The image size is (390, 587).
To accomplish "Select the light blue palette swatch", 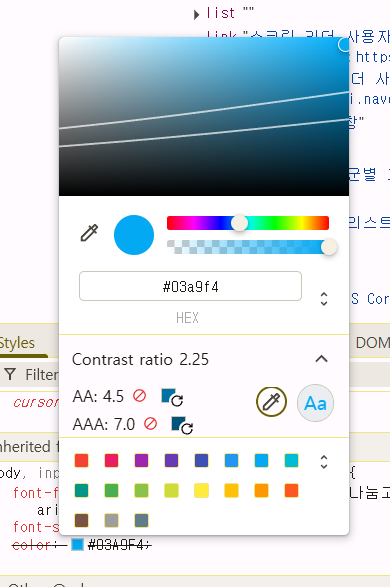I will (x=261, y=460).
